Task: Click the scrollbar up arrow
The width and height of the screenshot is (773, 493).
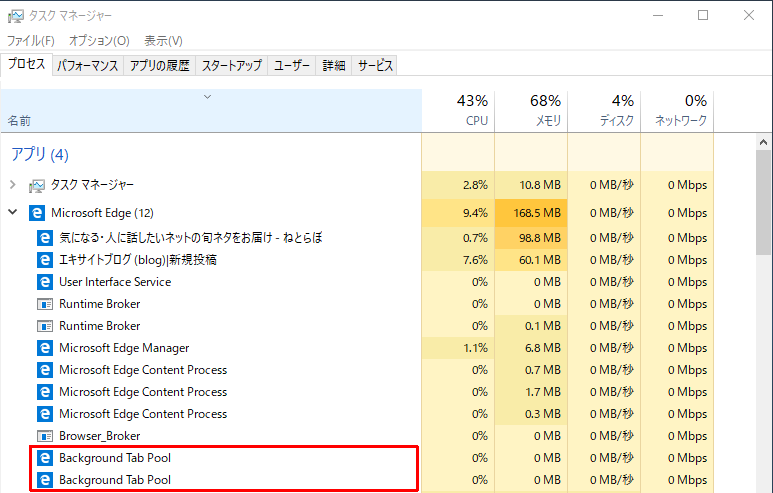Action: (764, 142)
